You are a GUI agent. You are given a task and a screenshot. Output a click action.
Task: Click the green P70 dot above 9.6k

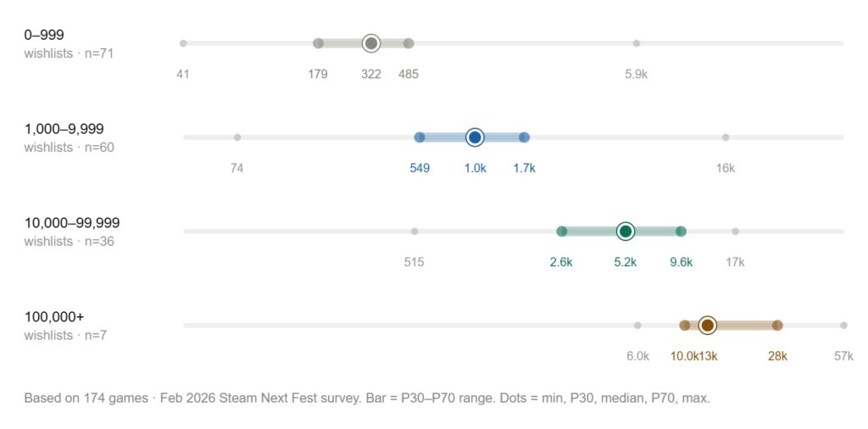pos(681,231)
